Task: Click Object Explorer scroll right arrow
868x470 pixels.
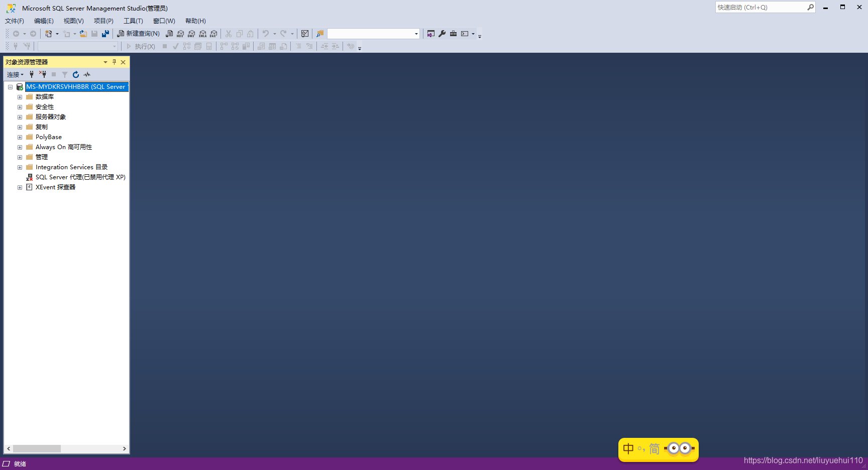Action: click(124, 448)
